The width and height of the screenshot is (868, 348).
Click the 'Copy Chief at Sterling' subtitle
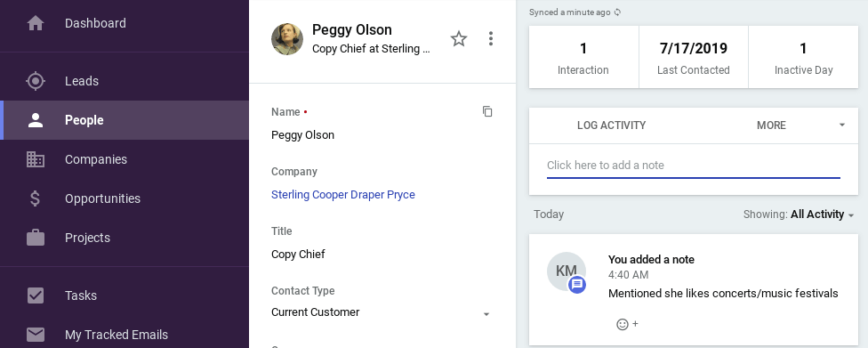371,49
